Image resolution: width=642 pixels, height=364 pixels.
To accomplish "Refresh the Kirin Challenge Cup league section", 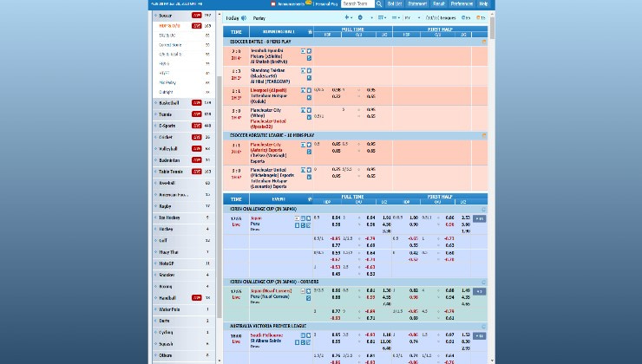I will tap(483, 210).
